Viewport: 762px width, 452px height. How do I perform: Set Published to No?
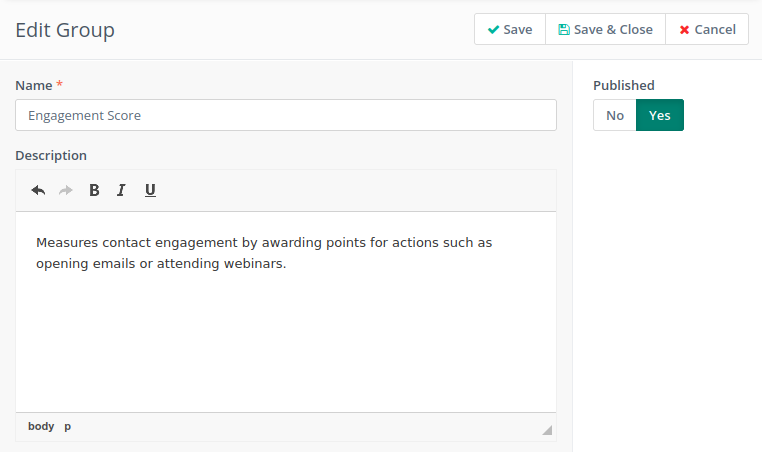click(x=614, y=115)
